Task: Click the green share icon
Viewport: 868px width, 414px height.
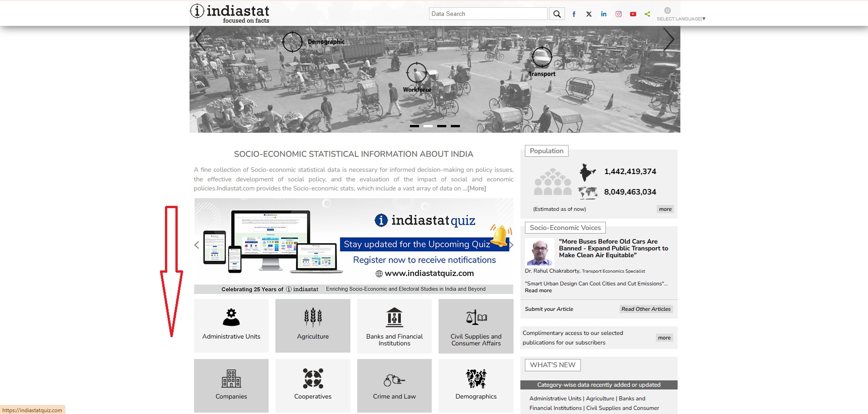Action: pos(648,14)
